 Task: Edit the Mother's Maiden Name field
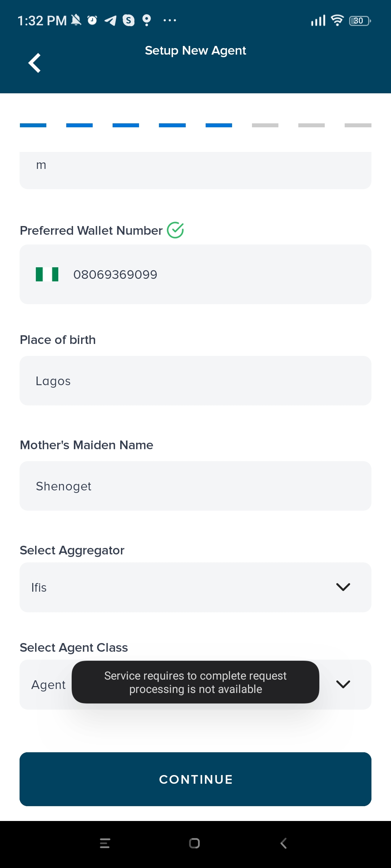click(x=195, y=486)
